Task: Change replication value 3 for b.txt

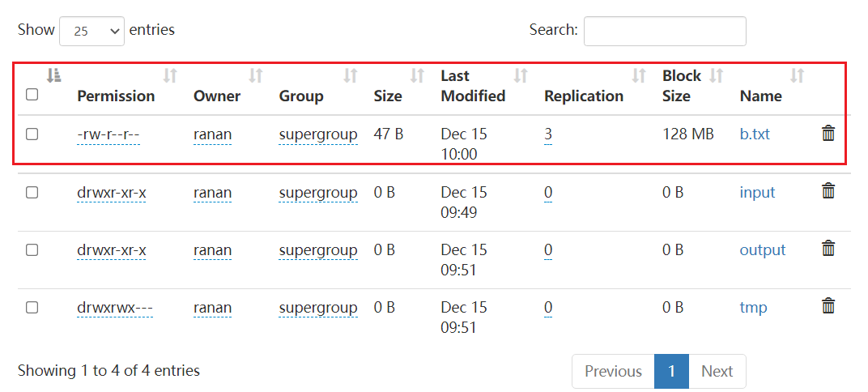Action: click(548, 134)
